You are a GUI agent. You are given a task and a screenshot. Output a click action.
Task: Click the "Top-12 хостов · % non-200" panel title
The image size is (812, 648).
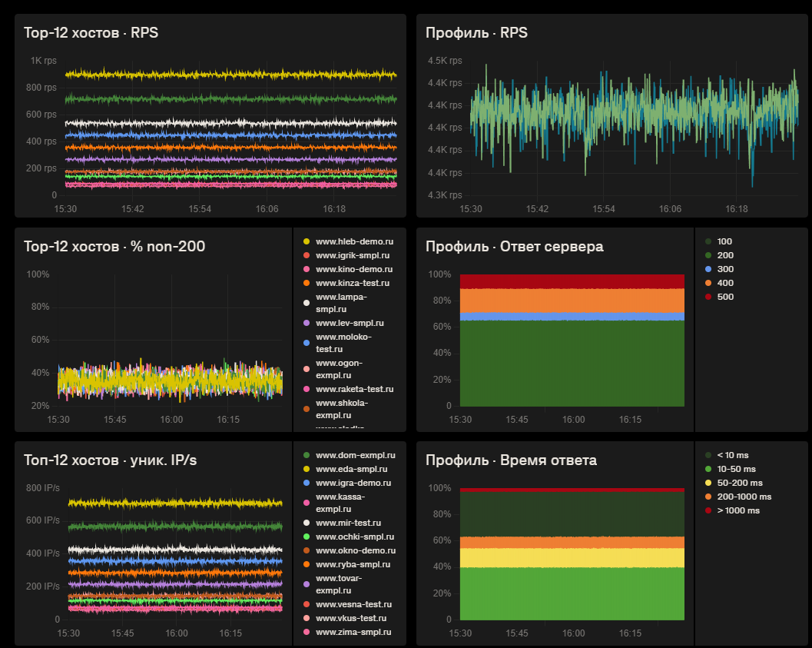[x=114, y=246]
